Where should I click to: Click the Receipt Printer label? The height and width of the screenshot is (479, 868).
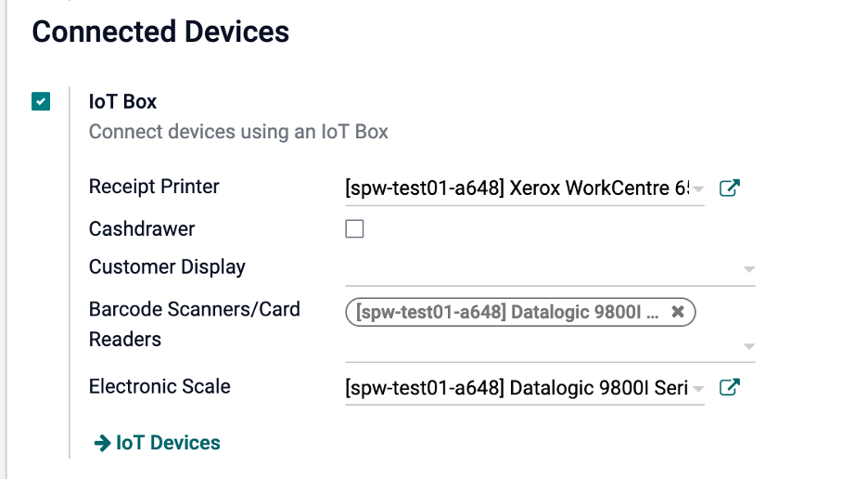(x=154, y=187)
